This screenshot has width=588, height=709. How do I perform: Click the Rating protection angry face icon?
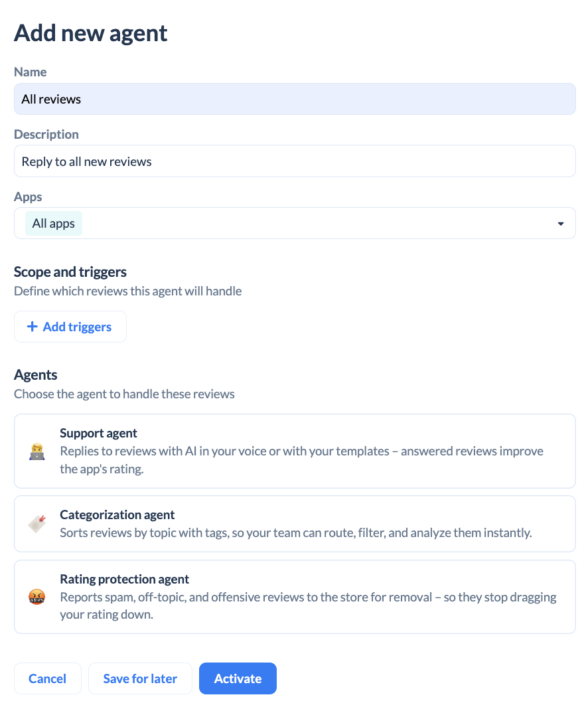pos(37,597)
